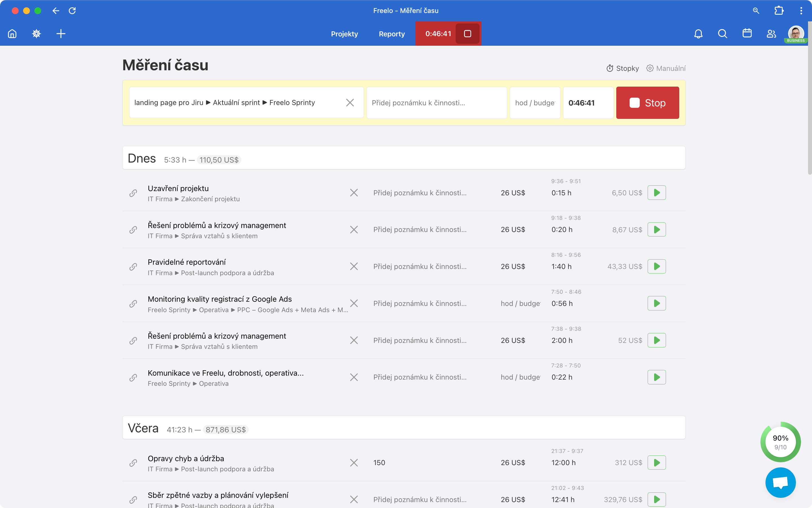Screen dimensions: 812x508
Task: Switch to Manuální mode
Action: pos(666,69)
